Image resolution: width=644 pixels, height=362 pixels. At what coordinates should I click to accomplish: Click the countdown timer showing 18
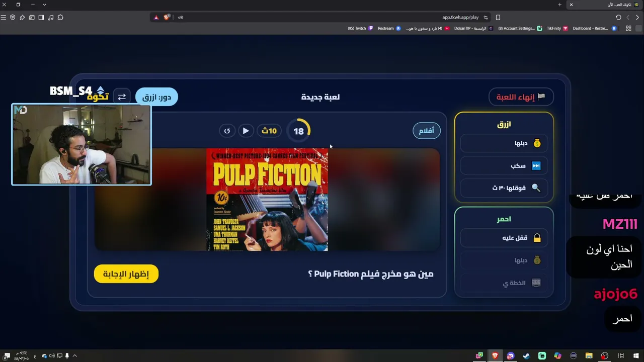point(299,131)
